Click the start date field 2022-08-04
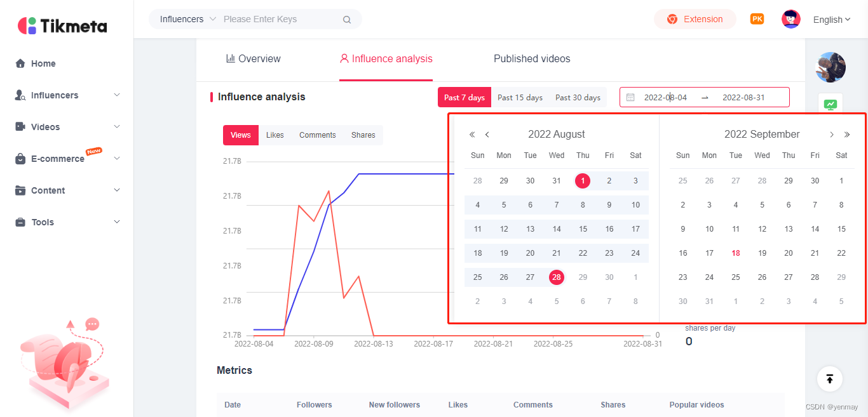The height and width of the screenshot is (417, 868). tap(665, 97)
